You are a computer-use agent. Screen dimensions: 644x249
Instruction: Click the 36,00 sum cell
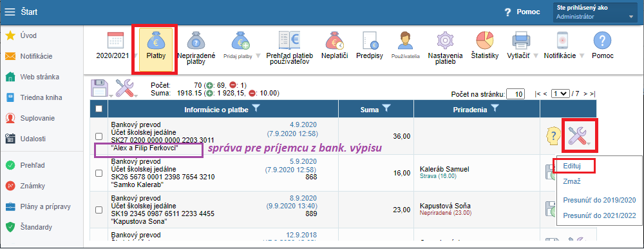(x=376, y=136)
